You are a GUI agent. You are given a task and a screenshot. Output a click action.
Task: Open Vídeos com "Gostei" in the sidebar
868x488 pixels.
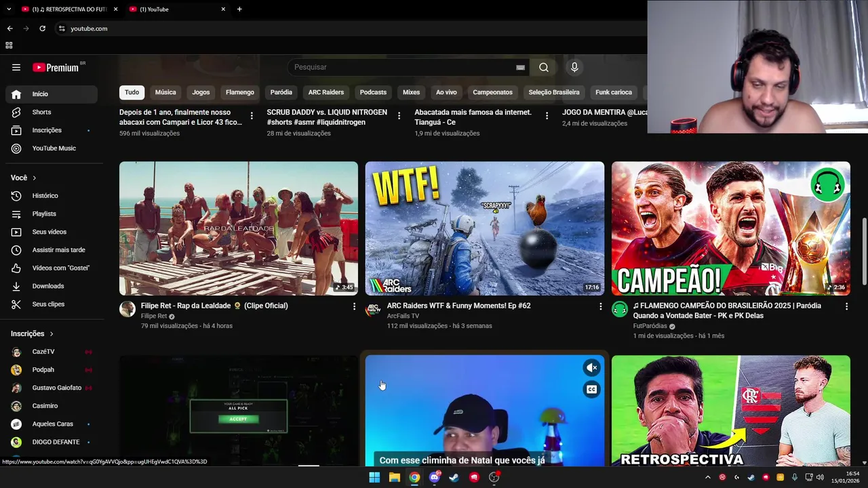(x=52, y=268)
